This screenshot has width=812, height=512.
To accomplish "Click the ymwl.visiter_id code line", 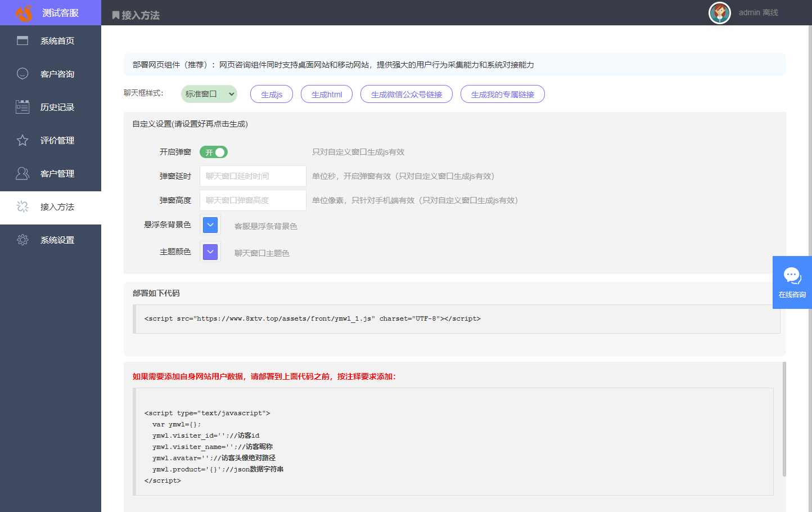I will tap(206, 435).
